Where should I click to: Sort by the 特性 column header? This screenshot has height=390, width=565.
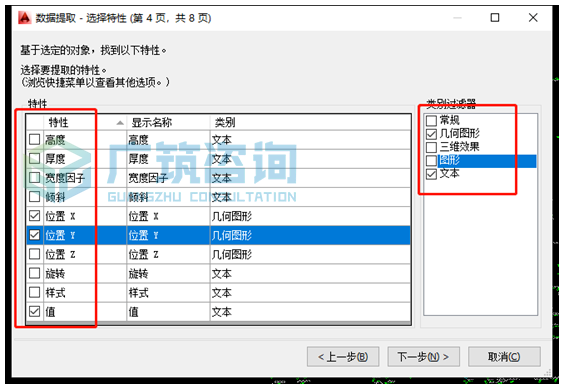click(85, 123)
